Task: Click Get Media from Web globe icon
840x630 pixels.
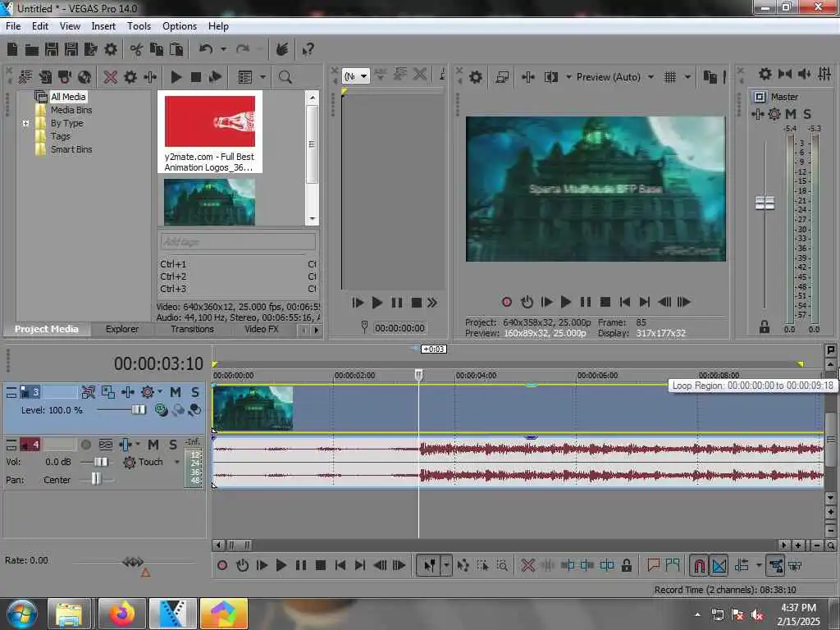Action: click(x=84, y=77)
